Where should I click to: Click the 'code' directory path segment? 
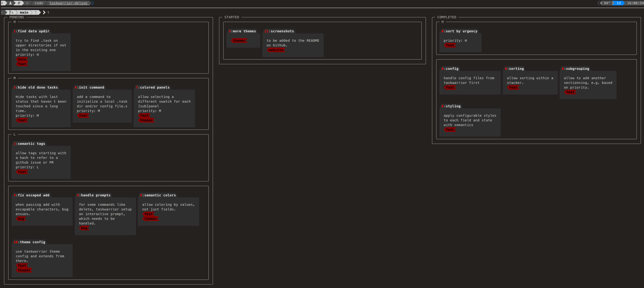click(39, 3)
